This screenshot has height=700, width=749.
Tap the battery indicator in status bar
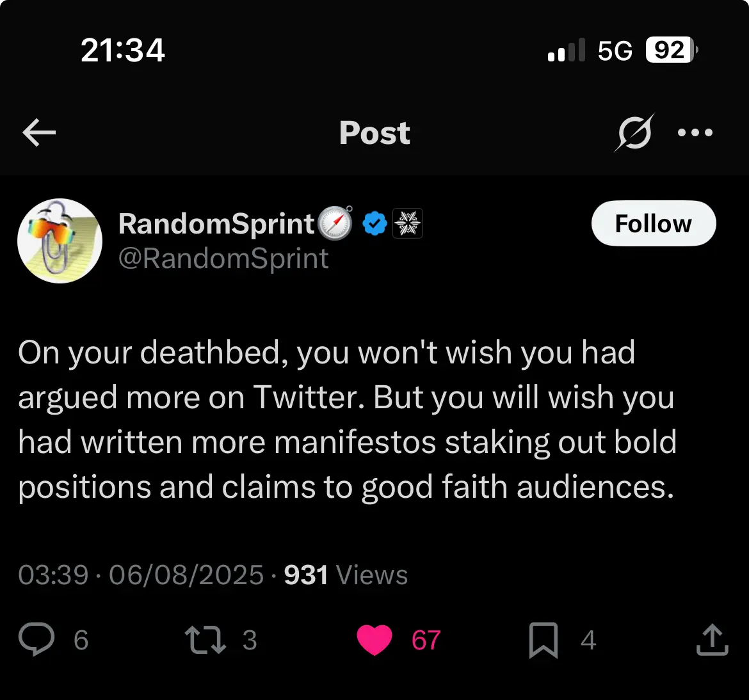click(x=671, y=50)
